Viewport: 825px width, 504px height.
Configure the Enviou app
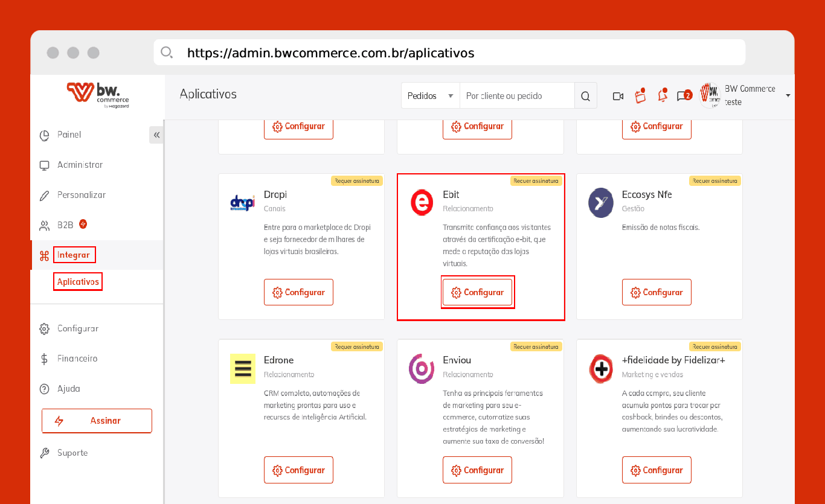tap(477, 470)
